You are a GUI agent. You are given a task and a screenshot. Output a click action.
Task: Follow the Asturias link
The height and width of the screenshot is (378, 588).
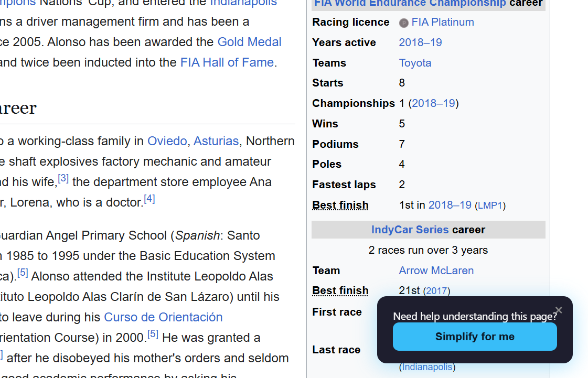[x=216, y=141]
